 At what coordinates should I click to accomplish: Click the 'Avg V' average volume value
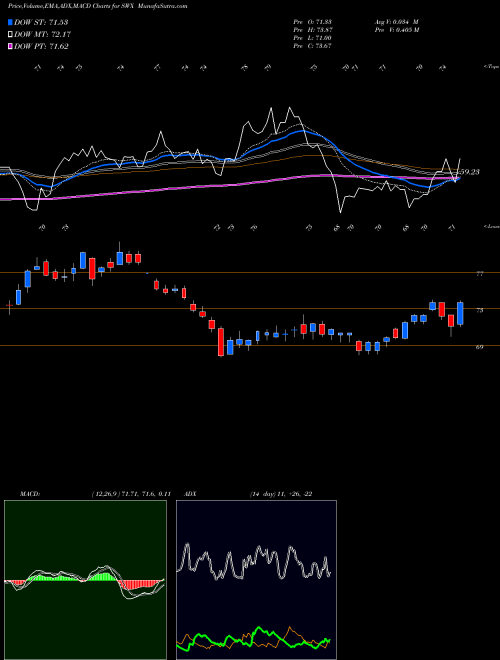coord(396,22)
